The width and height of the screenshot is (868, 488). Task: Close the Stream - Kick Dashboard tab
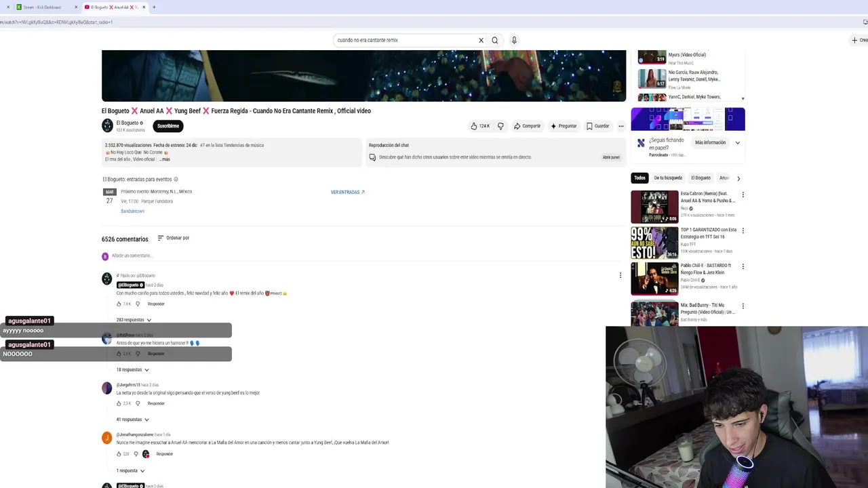[76, 7]
